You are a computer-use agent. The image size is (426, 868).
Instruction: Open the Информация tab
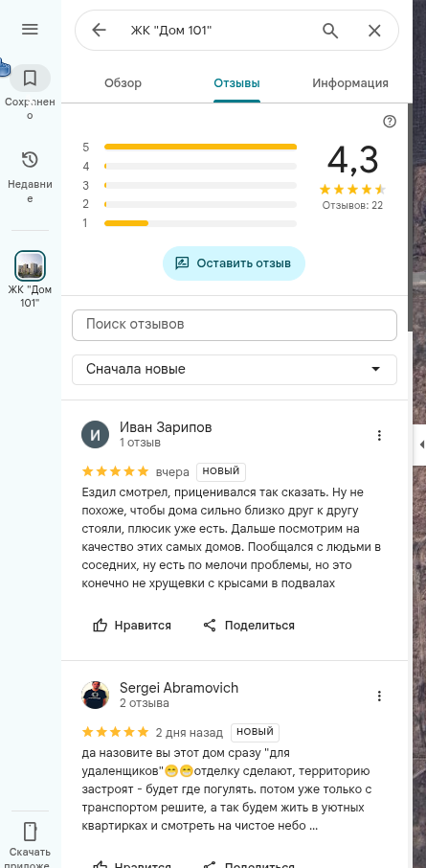[350, 83]
